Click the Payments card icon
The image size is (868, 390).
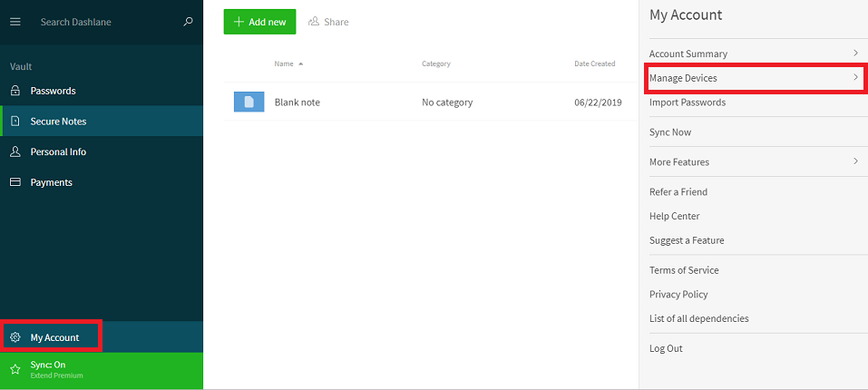click(x=15, y=182)
